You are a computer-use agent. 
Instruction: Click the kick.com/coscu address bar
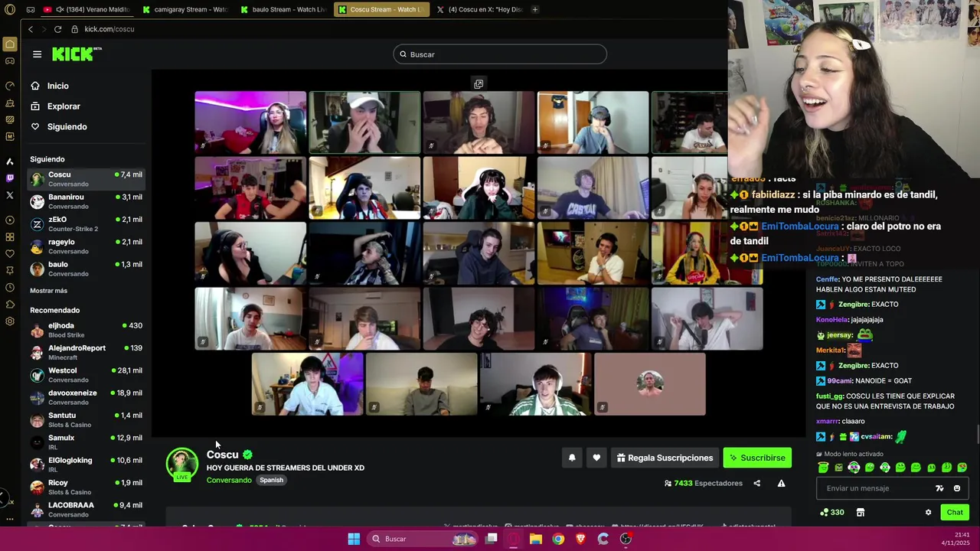click(109, 29)
